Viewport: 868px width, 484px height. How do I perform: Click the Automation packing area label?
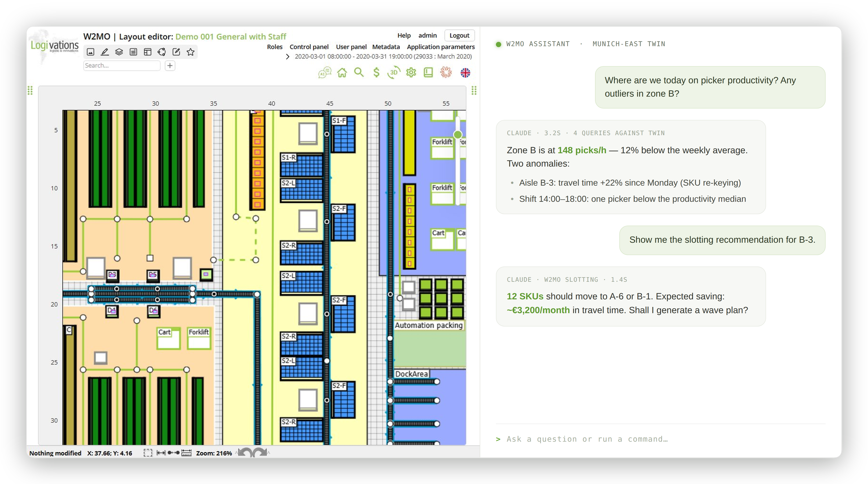point(429,325)
